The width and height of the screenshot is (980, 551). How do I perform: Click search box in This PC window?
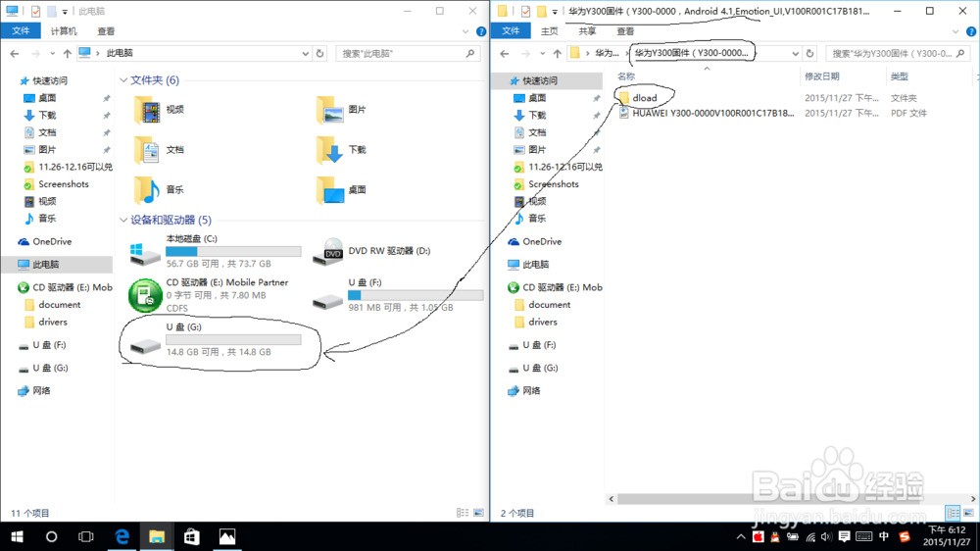(x=408, y=54)
